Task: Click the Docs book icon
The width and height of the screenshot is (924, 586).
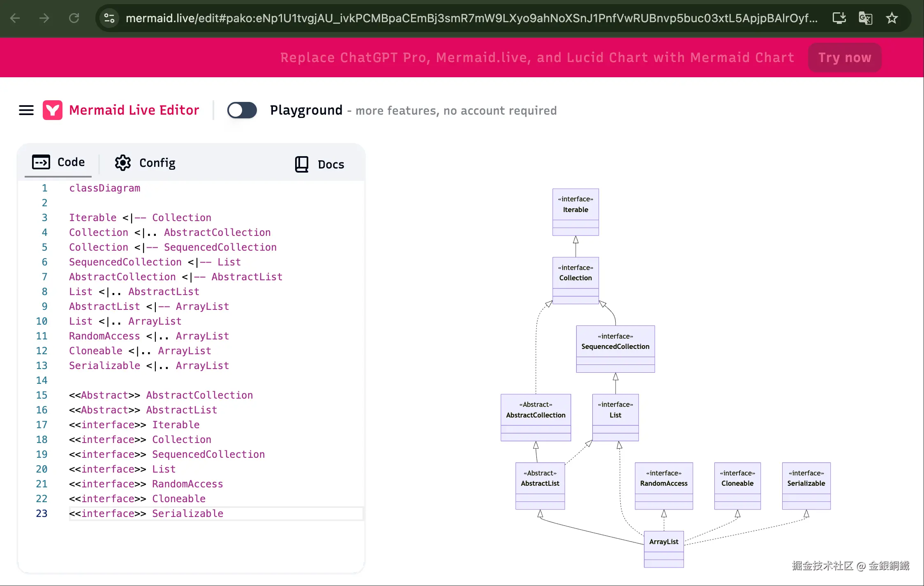Action: 302,164
